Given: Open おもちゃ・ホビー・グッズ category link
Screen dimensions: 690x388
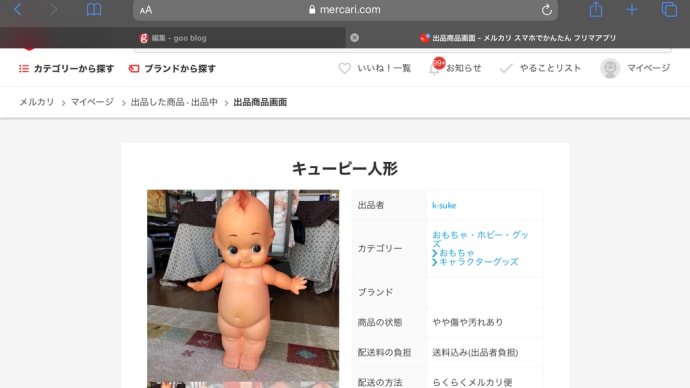Looking at the screenshot, I should coord(480,239).
